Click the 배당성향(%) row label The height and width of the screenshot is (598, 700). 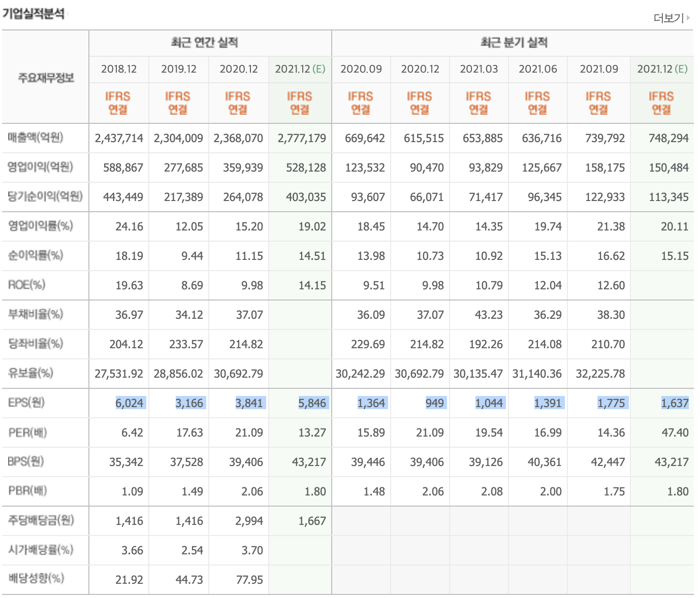click(x=36, y=578)
